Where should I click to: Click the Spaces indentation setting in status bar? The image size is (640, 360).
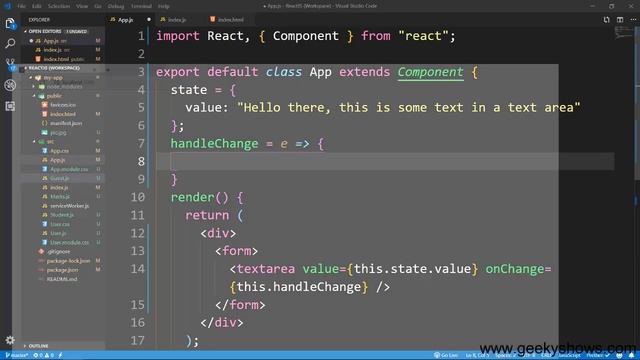coord(505,356)
